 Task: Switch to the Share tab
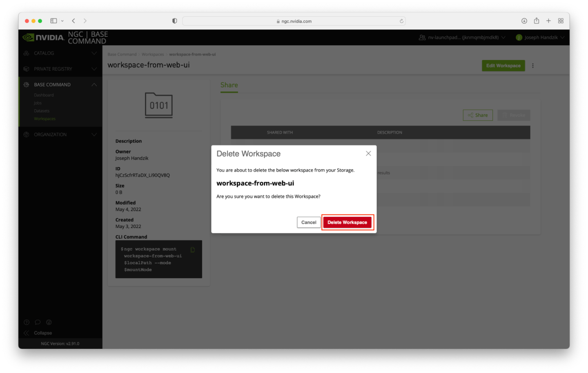pyautogui.click(x=229, y=85)
